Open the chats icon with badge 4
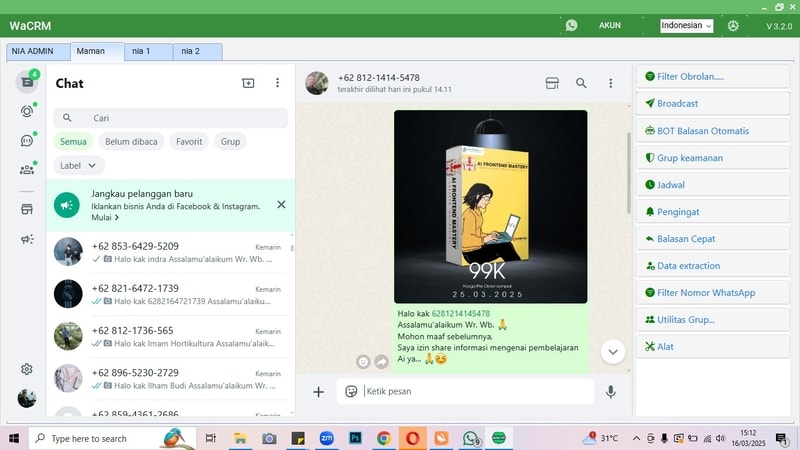The width and height of the screenshot is (800, 450). (x=27, y=82)
